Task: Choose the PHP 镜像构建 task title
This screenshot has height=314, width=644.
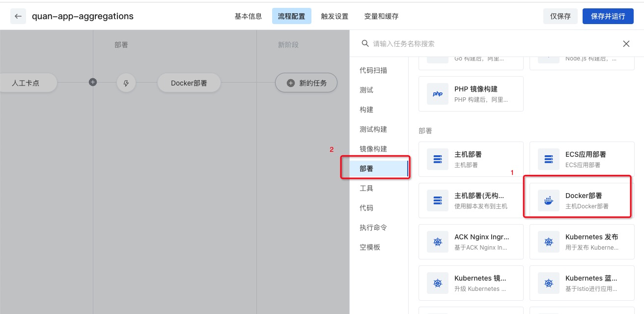Action: pyautogui.click(x=476, y=89)
